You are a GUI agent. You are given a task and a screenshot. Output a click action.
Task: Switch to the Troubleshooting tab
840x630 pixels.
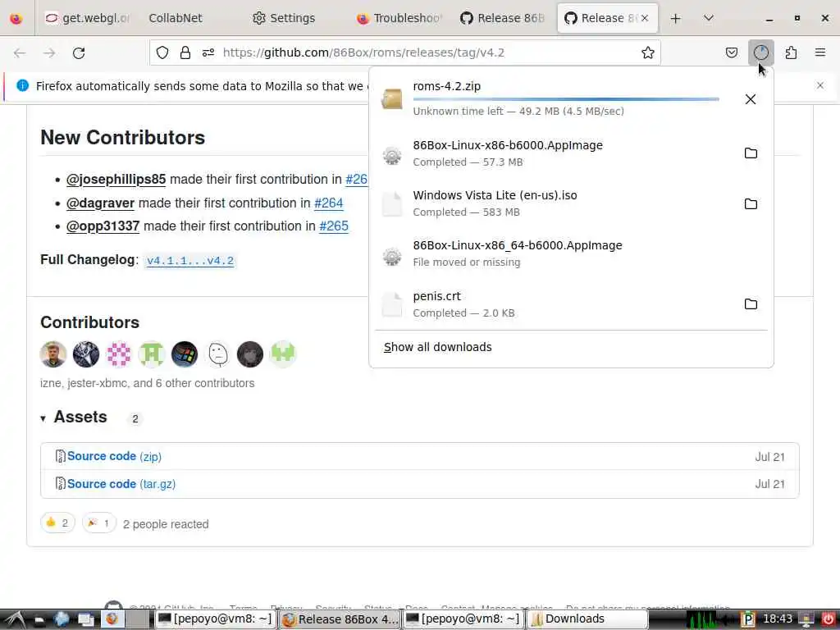(x=399, y=18)
